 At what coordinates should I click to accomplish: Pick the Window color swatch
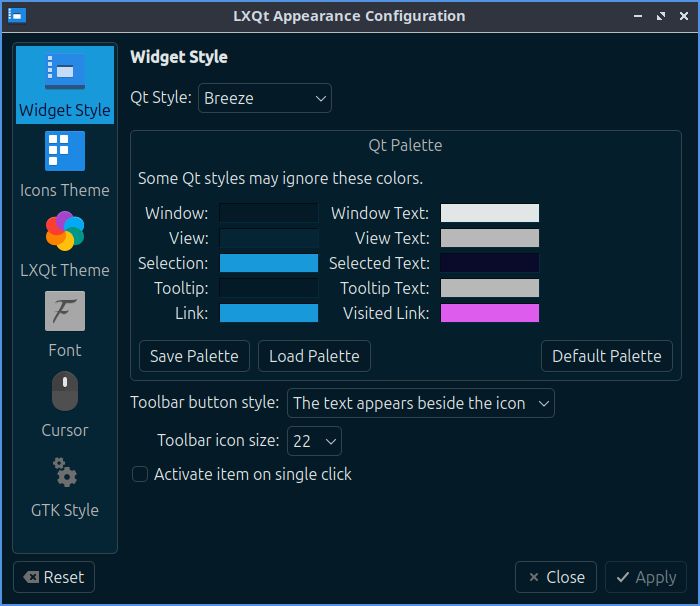point(269,213)
